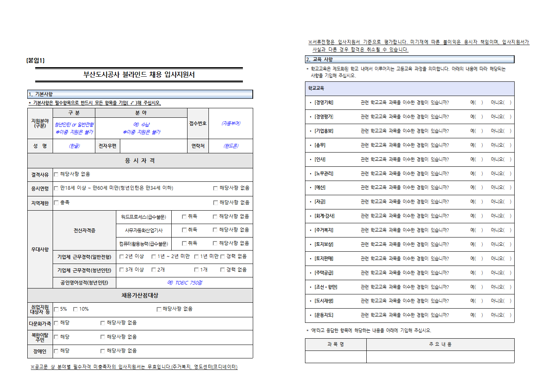Screen dimensions: 555x392
Task: Check the '만18세 이상 ~ 만60세 미만' age box
Action: 56,188
